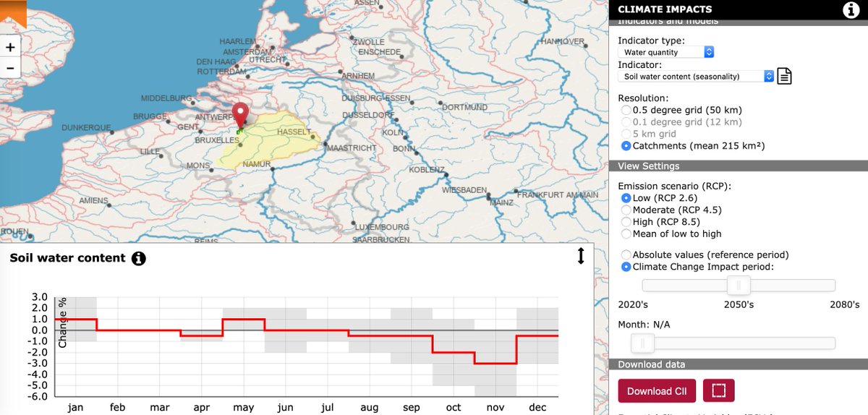
Task: Click the Month: N/A label
Action: 644,324
